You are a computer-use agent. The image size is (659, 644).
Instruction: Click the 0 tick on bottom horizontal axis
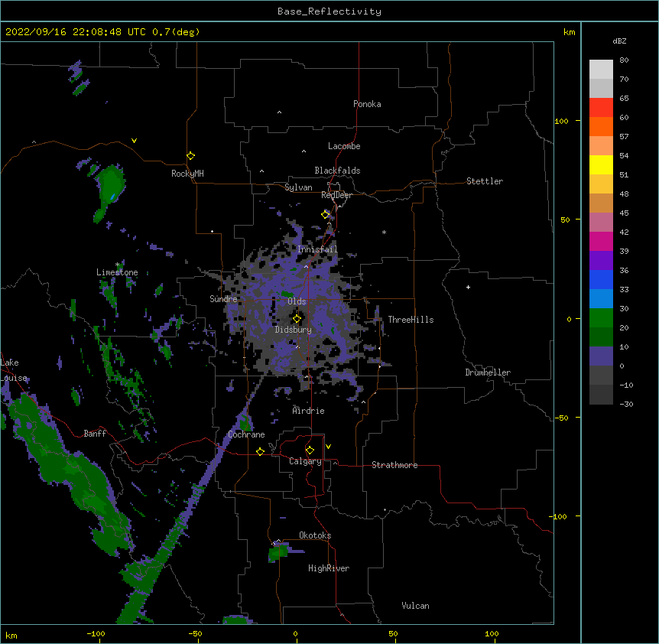tap(295, 633)
